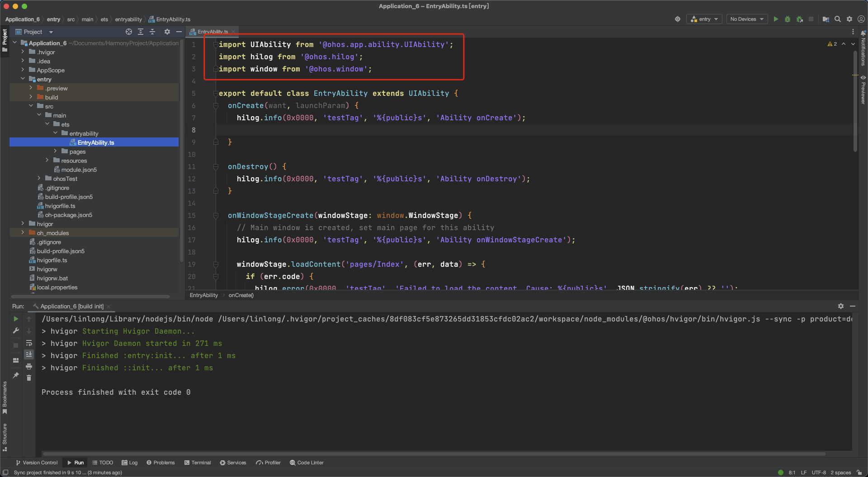Image resolution: width=868 pixels, height=477 pixels.
Task: Open the Search Everywhere magnifier icon
Action: [x=838, y=19]
